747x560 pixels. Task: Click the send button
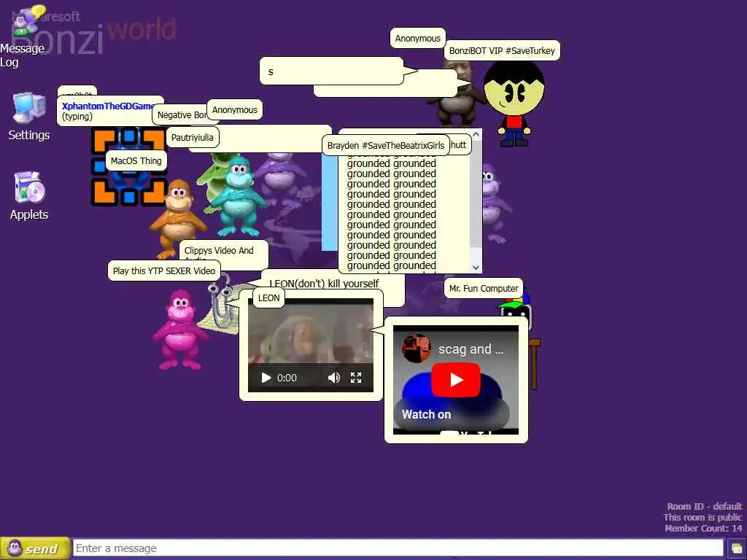[35, 548]
